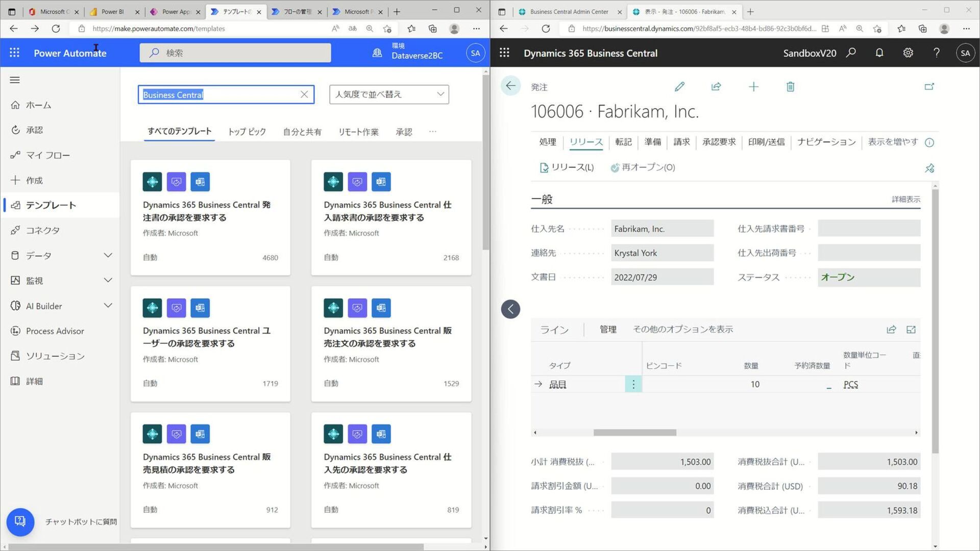Click the lines horizontal scrollbar thumb
The image size is (980, 551).
pyautogui.click(x=634, y=433)
